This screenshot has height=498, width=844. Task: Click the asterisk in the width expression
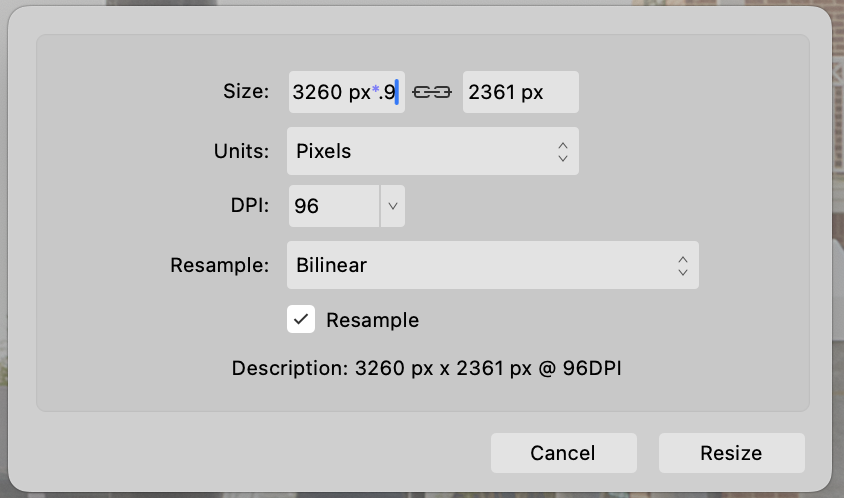(x=375, y=89)
